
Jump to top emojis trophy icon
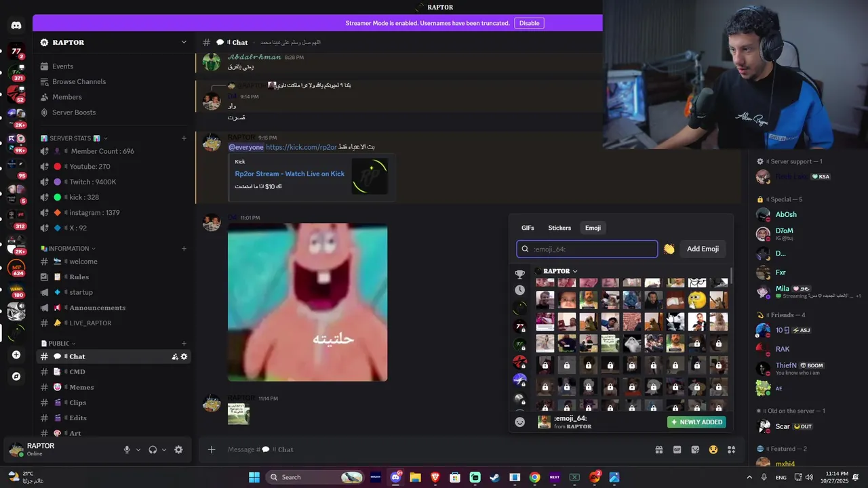tap(519, 274)
